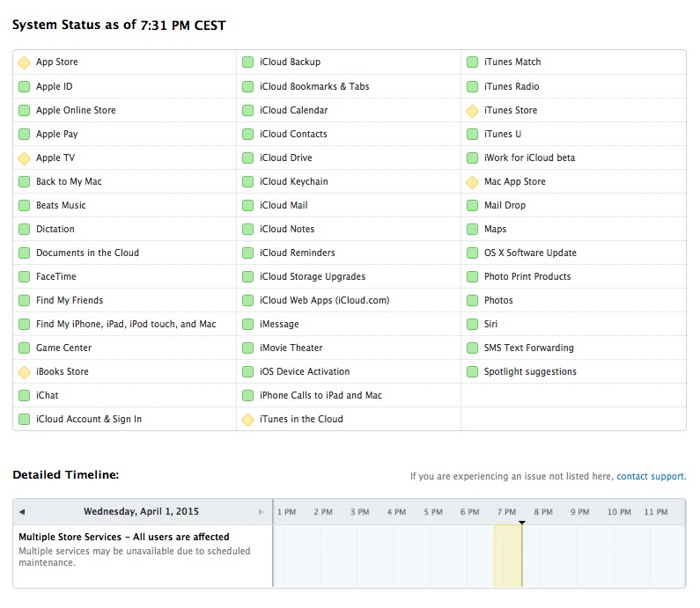Click the Find My Friends label

click(70, 301)
